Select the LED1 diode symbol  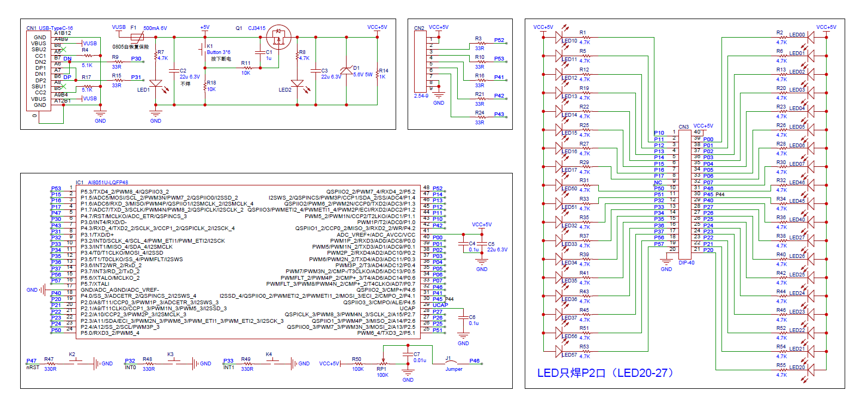(x=156, y=85)
